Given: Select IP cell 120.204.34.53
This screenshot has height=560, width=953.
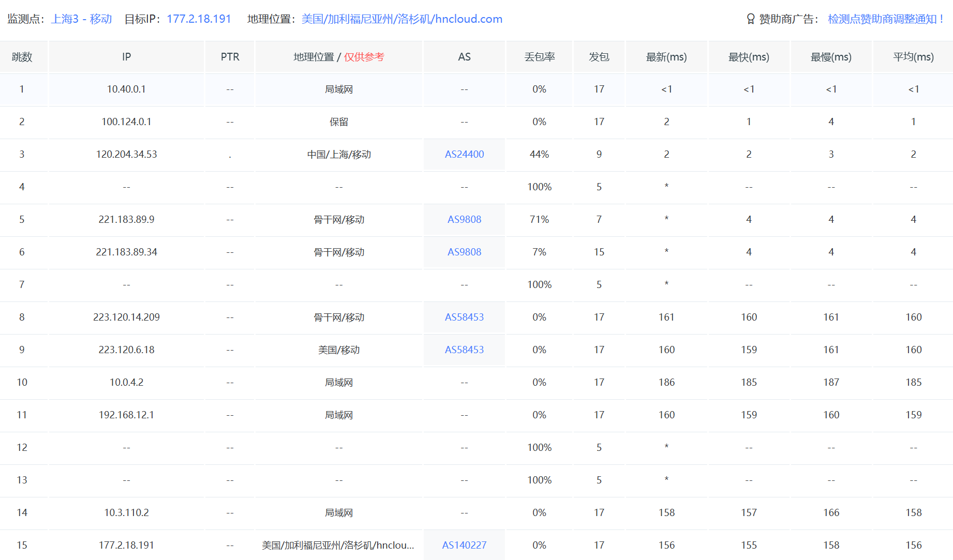Looking at the screenshot, I should tap(126, 154).
